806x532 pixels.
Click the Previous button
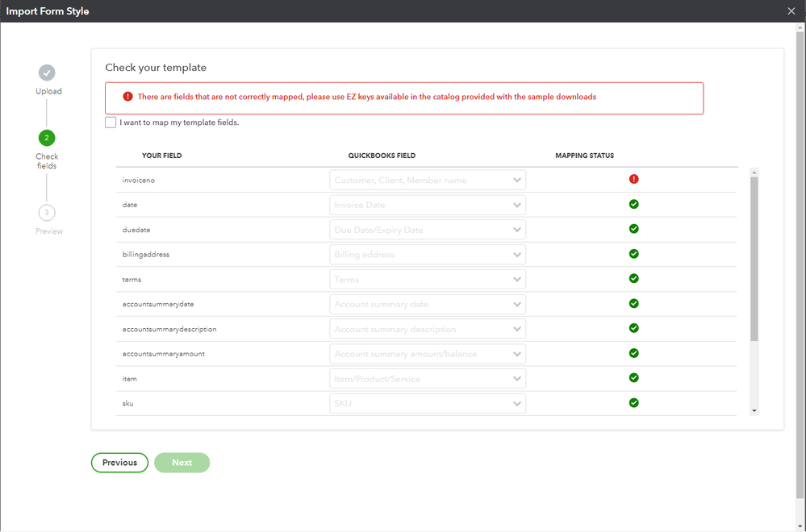pyautogui.click(x=119, y=463)
